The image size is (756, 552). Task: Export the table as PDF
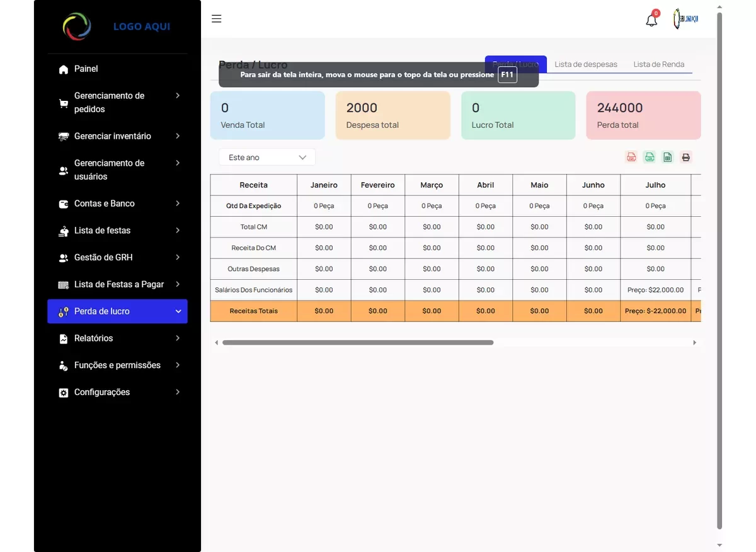point(631,158)
